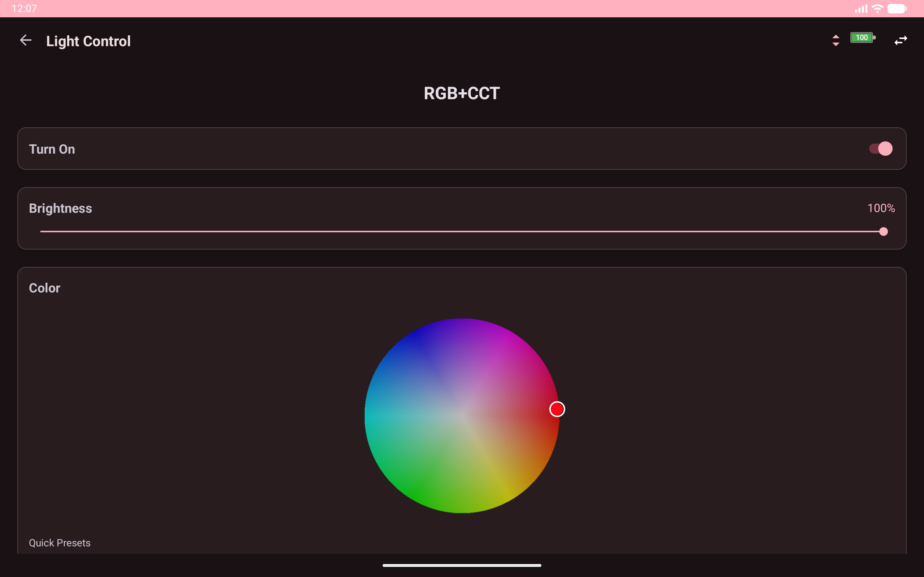Tap the system battery icon in status bar

(897, 8)
